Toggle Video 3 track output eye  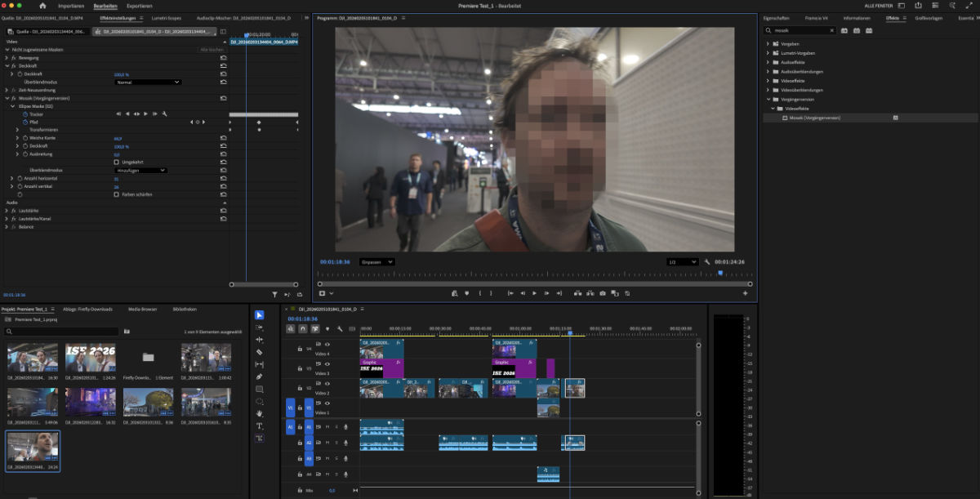point(327,364)
